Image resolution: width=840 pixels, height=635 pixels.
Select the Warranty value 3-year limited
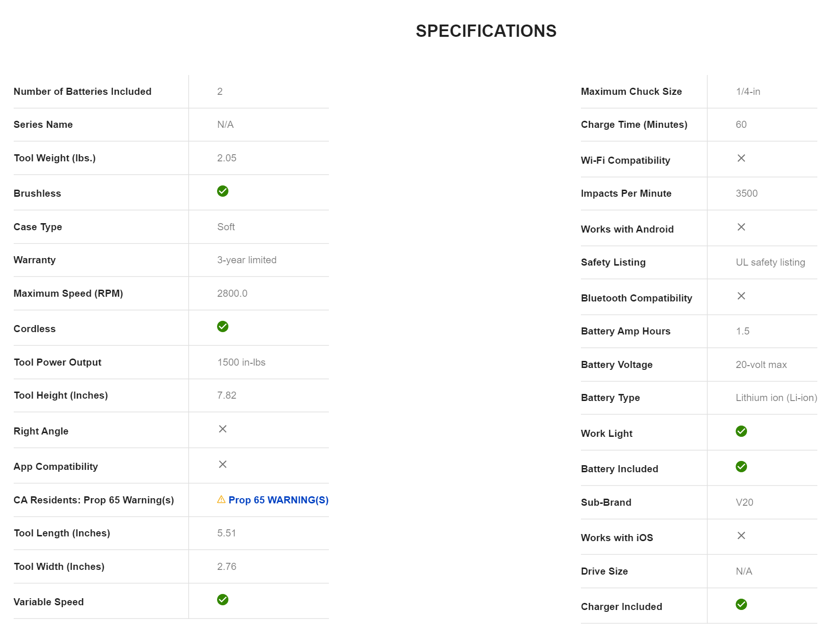tap(247, 260)
